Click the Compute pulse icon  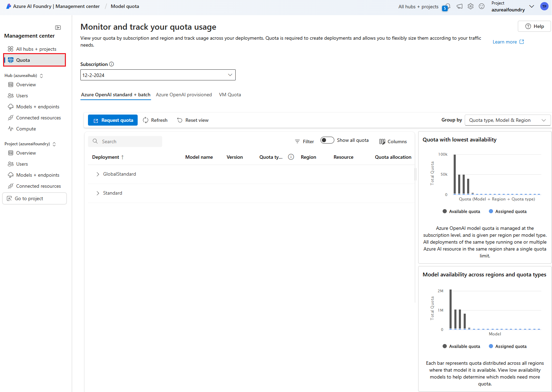(11, 129)
